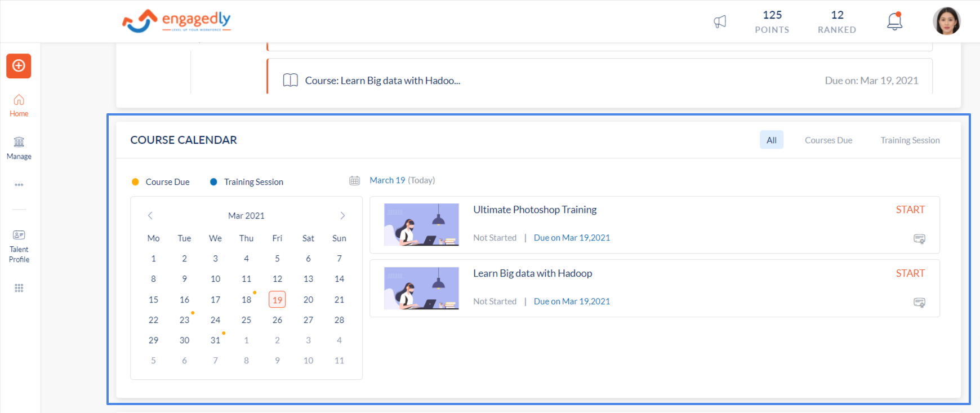The image size is (980, 413).
Task: Click the orange plus create button
Action: coord(19,66)
